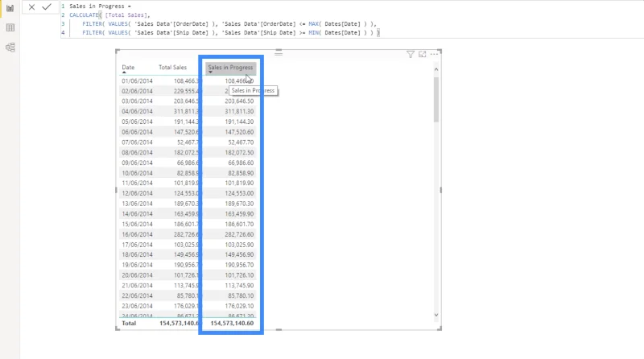Screen dimensions: 644x359
Task: Activate Focus mode on the table visual
Action: coord(422,54)
